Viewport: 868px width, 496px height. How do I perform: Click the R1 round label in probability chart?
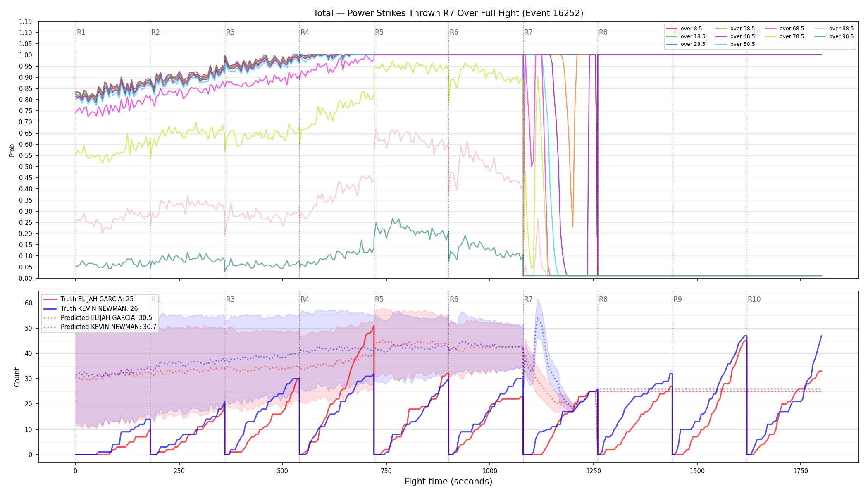click(81, 32)
